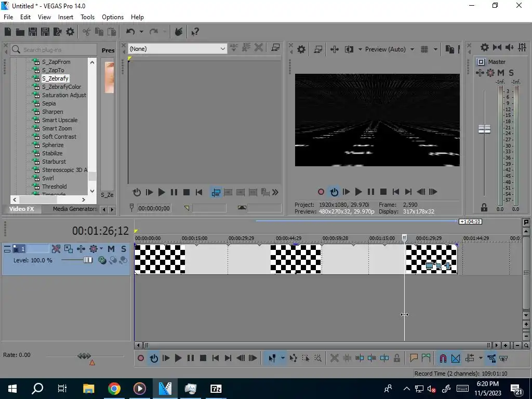This screenshot has height=399, width=532.
Task: Choose the Saturation Adjust effect
Action: [x=64, y=95]
